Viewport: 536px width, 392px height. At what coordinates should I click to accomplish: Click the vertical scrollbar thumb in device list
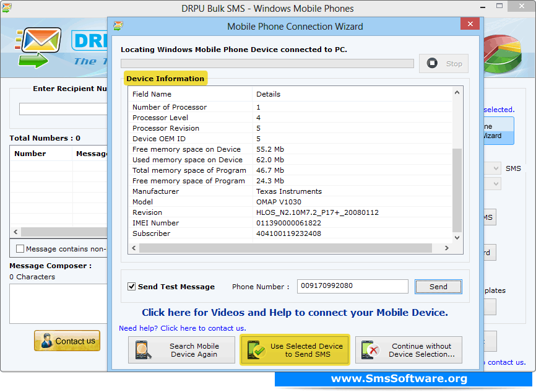pyautogui.click(x=457, y=191)
